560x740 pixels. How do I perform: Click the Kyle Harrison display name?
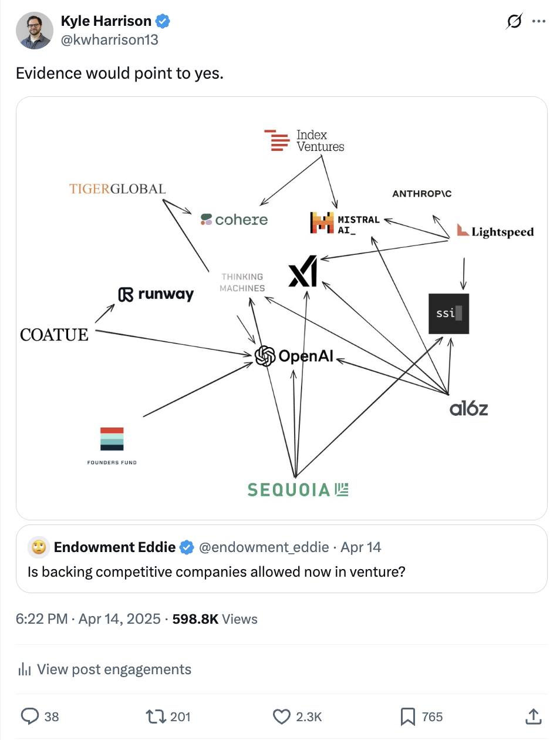pos(106,21)
